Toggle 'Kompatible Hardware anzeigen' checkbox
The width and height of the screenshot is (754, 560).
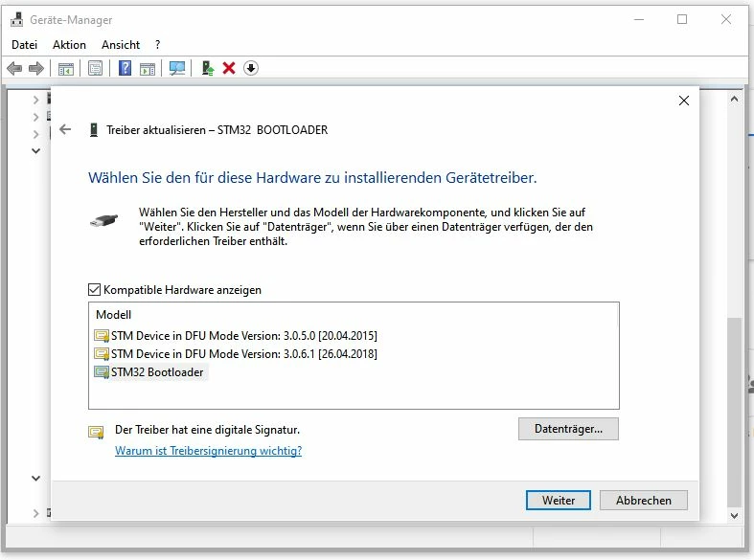(x=94, y=290)
